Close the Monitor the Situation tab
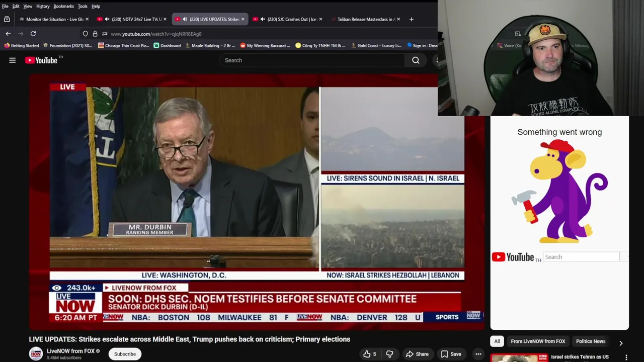The image size is (644, 362). pyautogui.click(x=87, y=19)
